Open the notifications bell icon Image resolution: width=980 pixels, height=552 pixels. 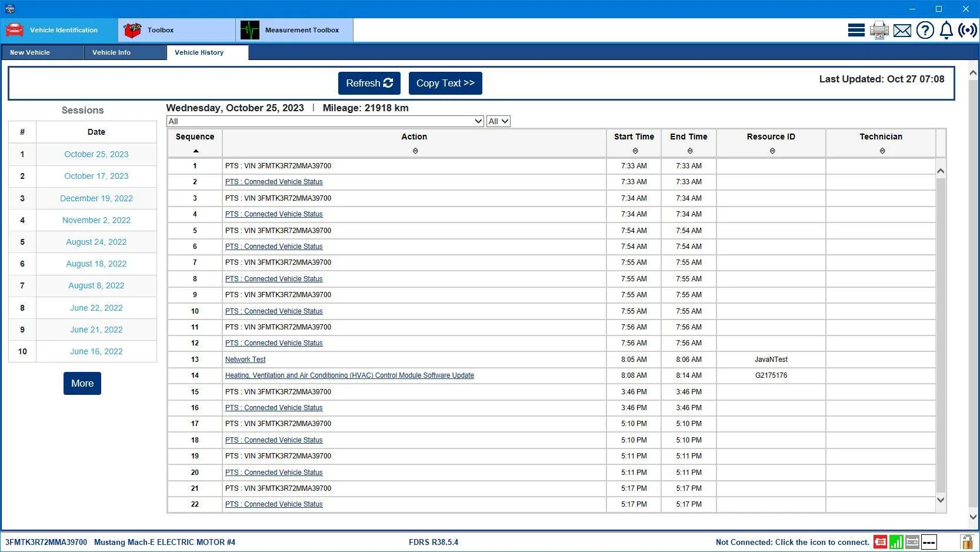click(946, 30)
